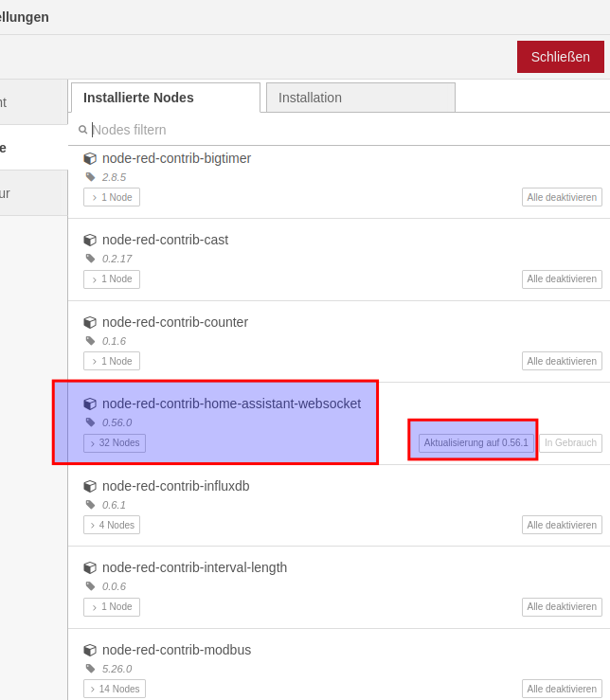Click the package icon beside node-red-contrib-counter
This screenshot has width=610, height=700.
[90, 323]
